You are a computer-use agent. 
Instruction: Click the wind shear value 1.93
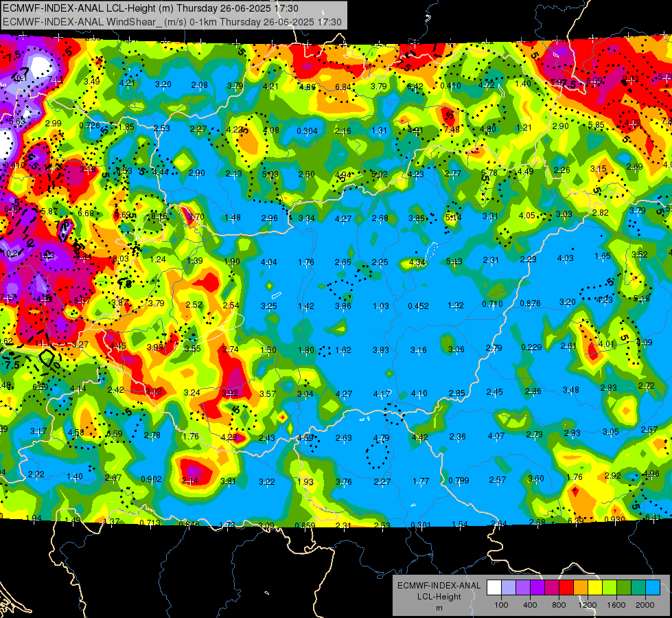click(305, 481)
